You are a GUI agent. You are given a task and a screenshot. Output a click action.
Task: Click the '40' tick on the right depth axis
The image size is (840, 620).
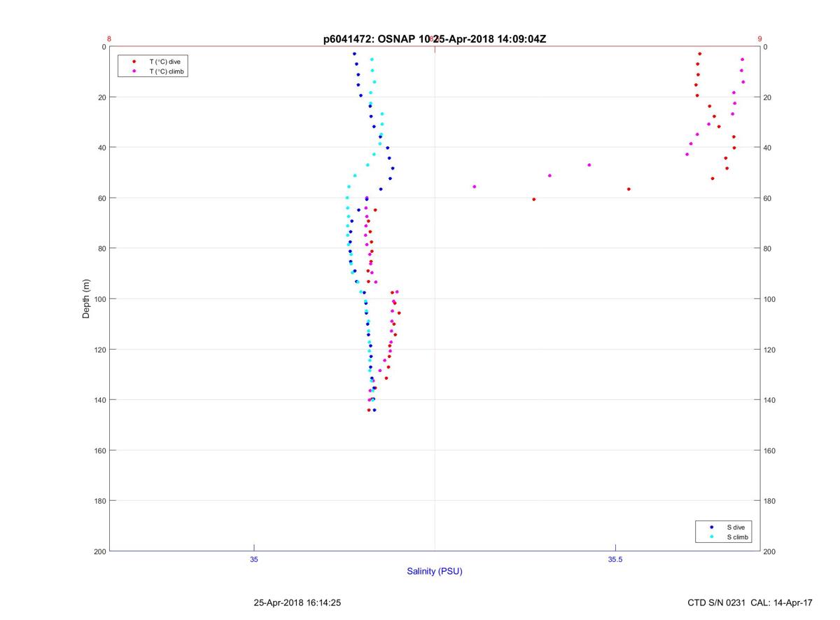coord(767,148)
